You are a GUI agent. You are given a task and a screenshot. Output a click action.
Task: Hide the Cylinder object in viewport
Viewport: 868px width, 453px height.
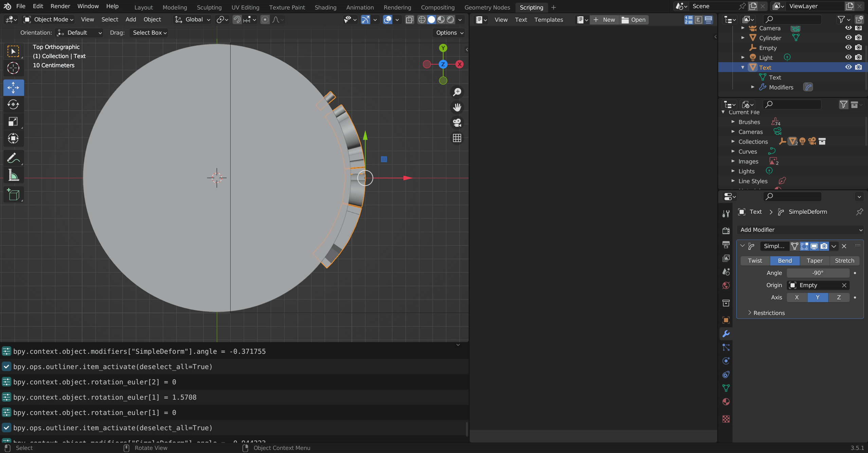click(x=848, y=38)
